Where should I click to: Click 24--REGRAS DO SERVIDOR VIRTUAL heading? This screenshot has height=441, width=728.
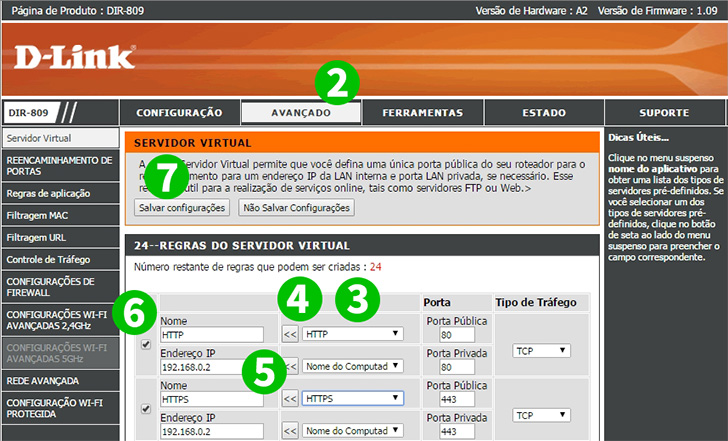tap(242, 246)
